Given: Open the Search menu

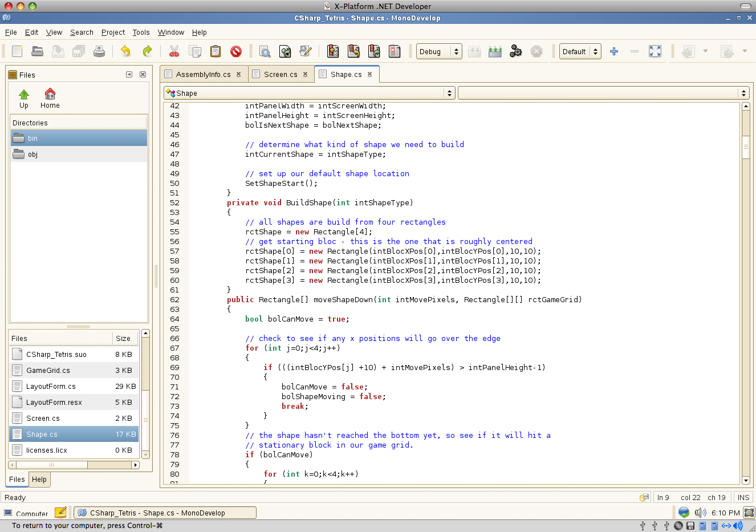Looking at the screenshot, I should click(82, 33).
